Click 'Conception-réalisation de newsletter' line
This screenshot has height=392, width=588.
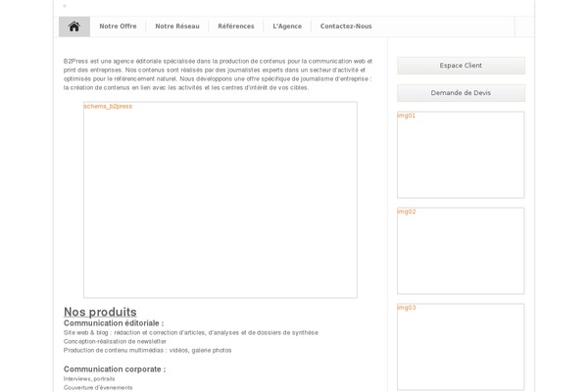[115, 341]
